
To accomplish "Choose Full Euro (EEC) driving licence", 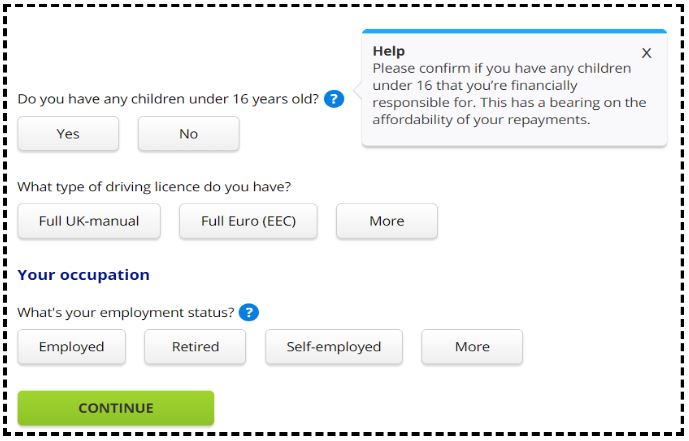I will point(248,221).
